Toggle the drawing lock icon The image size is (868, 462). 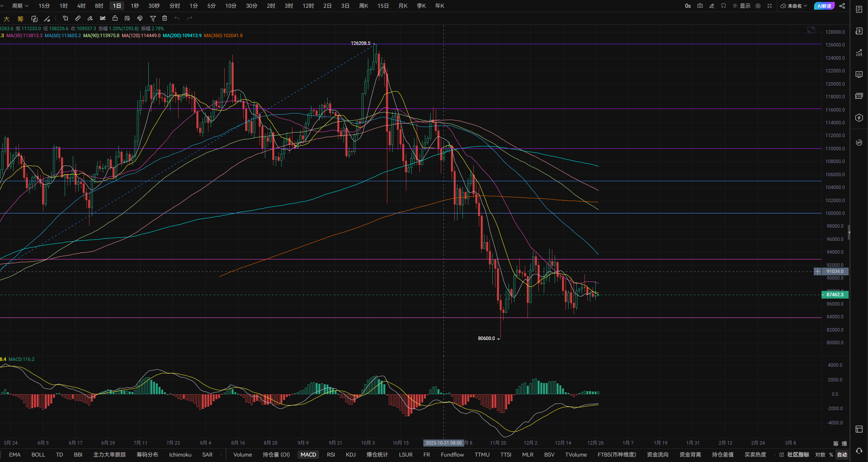[115, 18]
